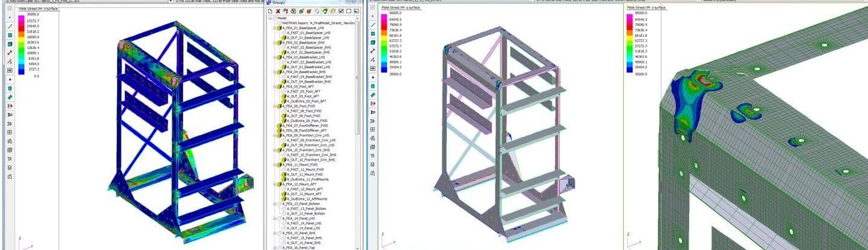Click the checked-box icon in Groups toolbar
868x250 pixels.
pos(341,11)
